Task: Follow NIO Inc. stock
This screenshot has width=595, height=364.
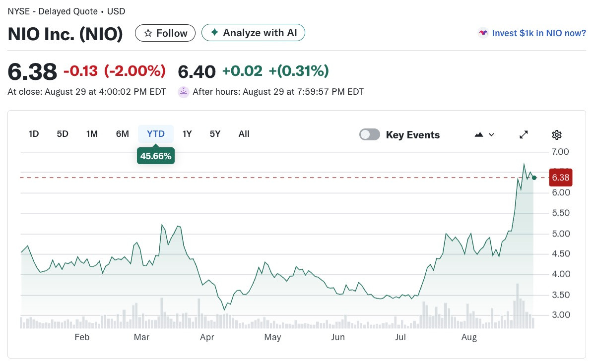Action: (x=165, y=33)
